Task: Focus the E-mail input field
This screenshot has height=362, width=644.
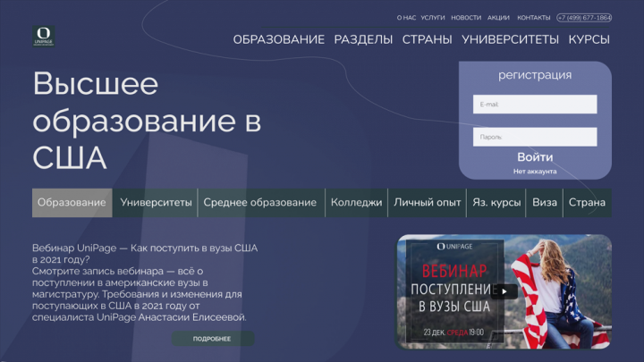Action: pos(535,105)
